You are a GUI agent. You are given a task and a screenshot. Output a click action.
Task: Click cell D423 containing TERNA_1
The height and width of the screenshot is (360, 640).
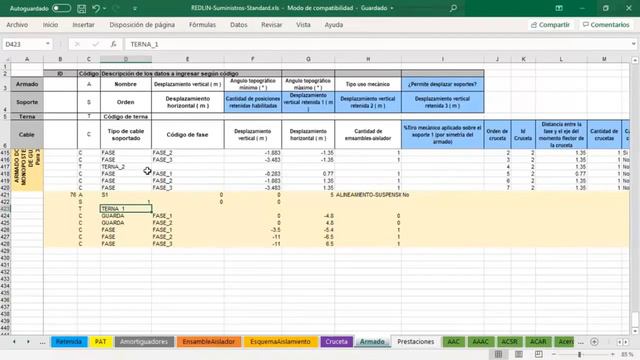[x=126, y=209]
